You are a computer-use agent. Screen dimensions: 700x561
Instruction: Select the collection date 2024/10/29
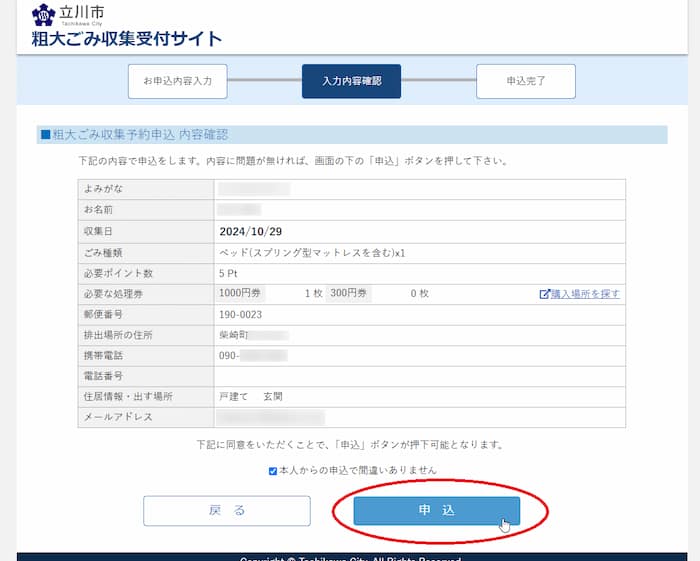tap(250, 231)
